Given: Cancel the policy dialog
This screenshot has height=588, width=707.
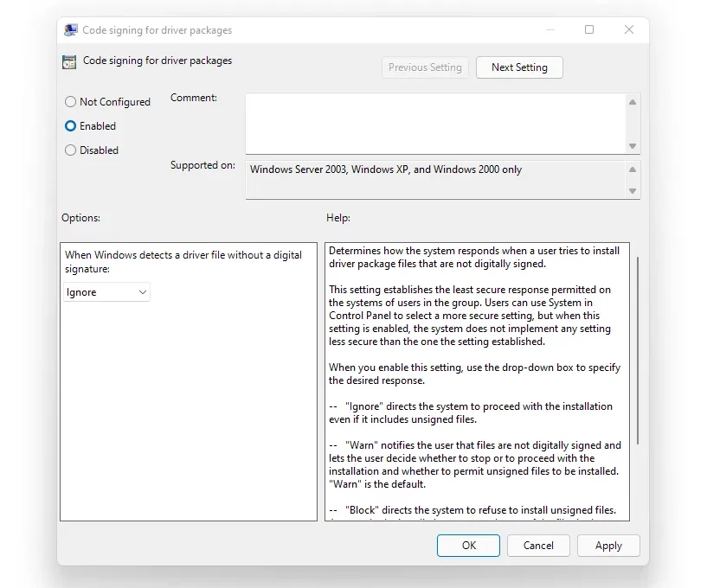Looking at the screenshot, I should tap(538, 546).
